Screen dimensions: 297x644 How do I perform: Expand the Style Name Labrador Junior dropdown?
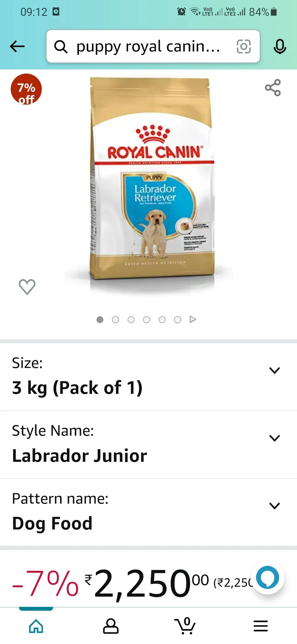pos(148,444)
